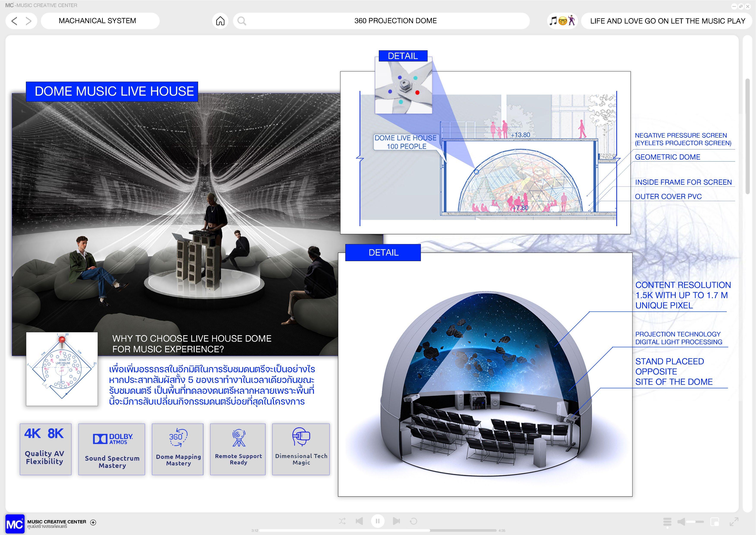This screenshot has width=756, height=535.
Task: Click the track progress bar
Action: pyautogui.click(x=377, y=530)
